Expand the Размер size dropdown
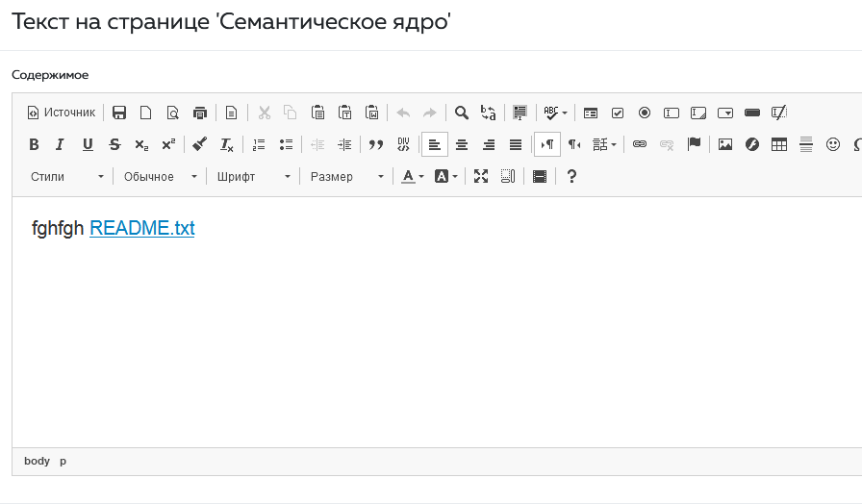The width and height of the screenshot is (862, 504). point(346,176)
